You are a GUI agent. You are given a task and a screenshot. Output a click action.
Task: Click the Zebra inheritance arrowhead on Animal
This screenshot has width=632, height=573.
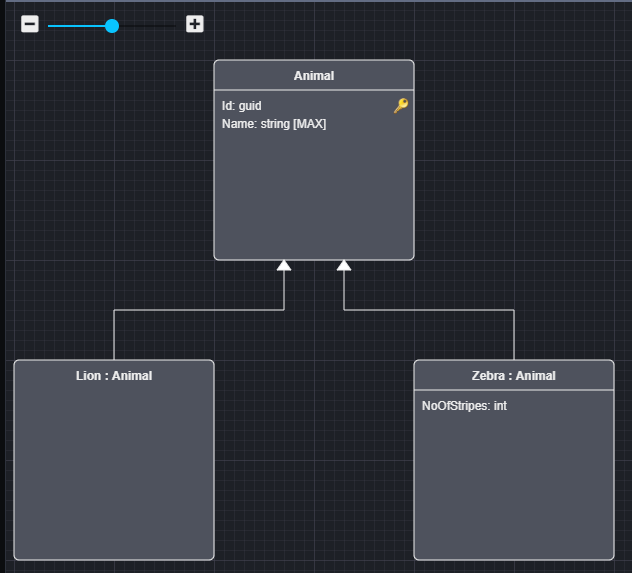[x=344, y=265]
